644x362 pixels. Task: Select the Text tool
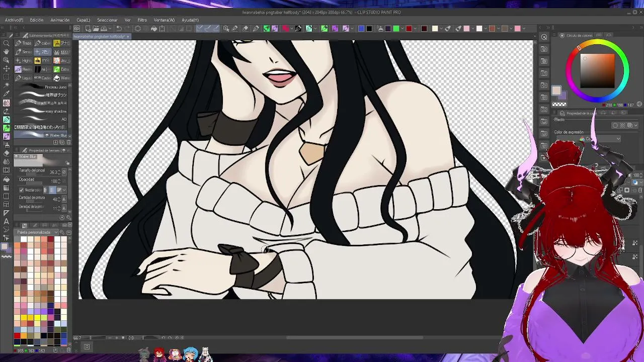(7, 221)
